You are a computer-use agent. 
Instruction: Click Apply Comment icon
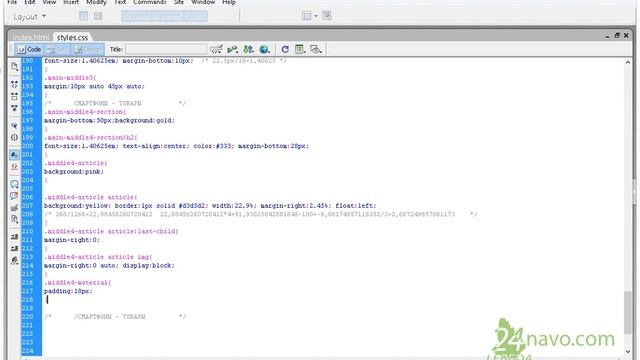[x=14, y=184]
